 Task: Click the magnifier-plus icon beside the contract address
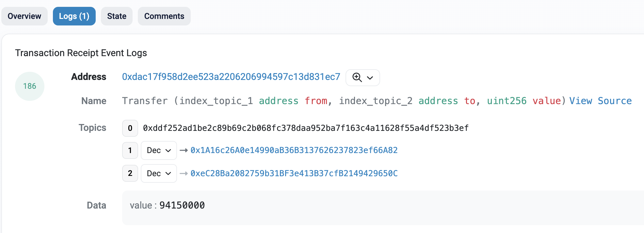point(357,77)
